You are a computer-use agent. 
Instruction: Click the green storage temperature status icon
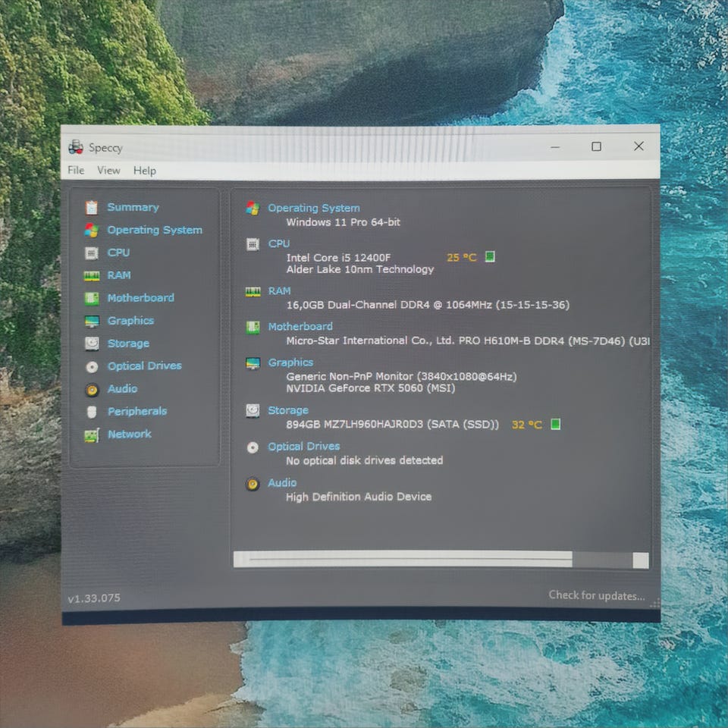[555, 424]
